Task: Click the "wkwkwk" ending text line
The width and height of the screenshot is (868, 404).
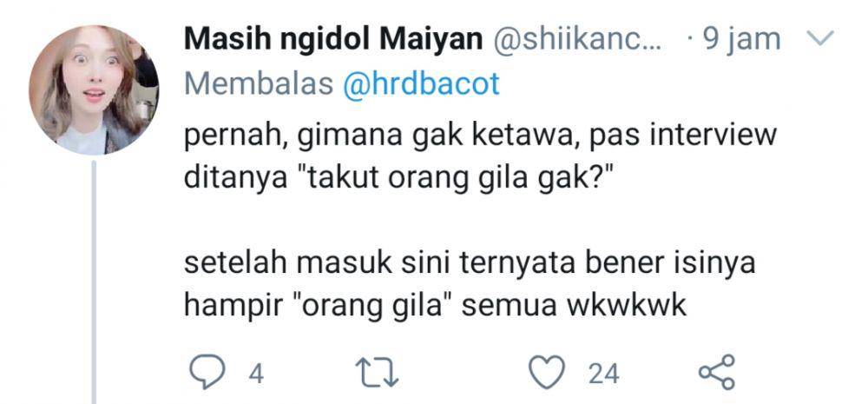Action: (435, 308)
